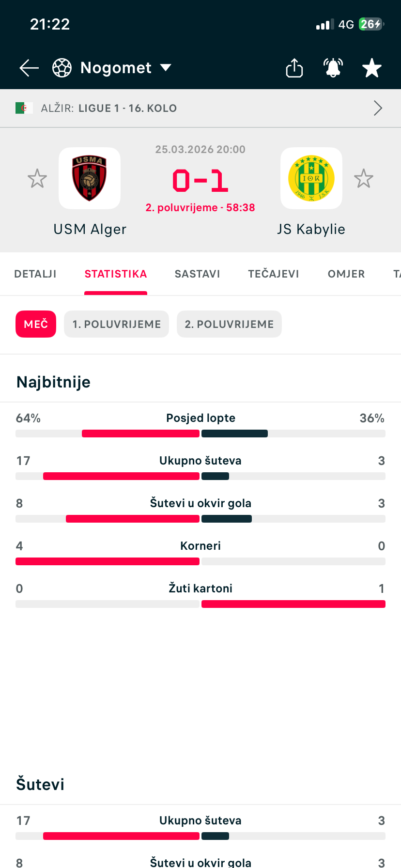Screen dimensions: 401x868
Task: Tap the Algeria flag icon
Action: point(24,108)
